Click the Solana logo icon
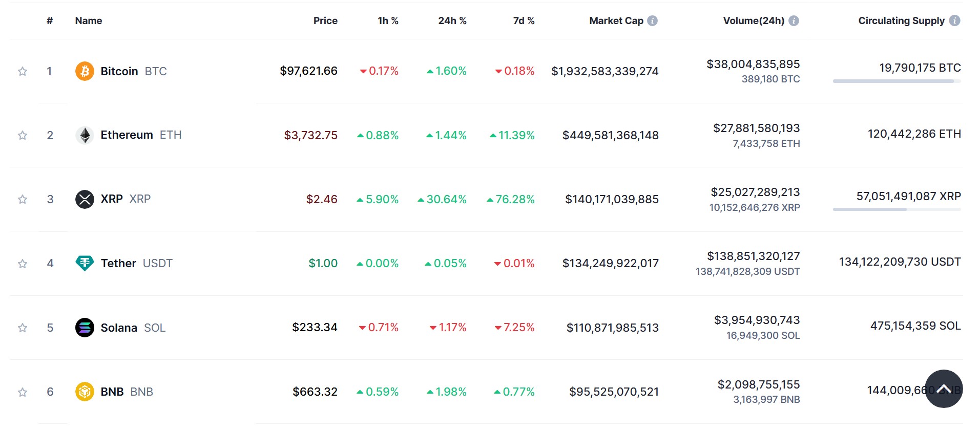This screenshot has height=431, width=980. (x=85, y=328)
